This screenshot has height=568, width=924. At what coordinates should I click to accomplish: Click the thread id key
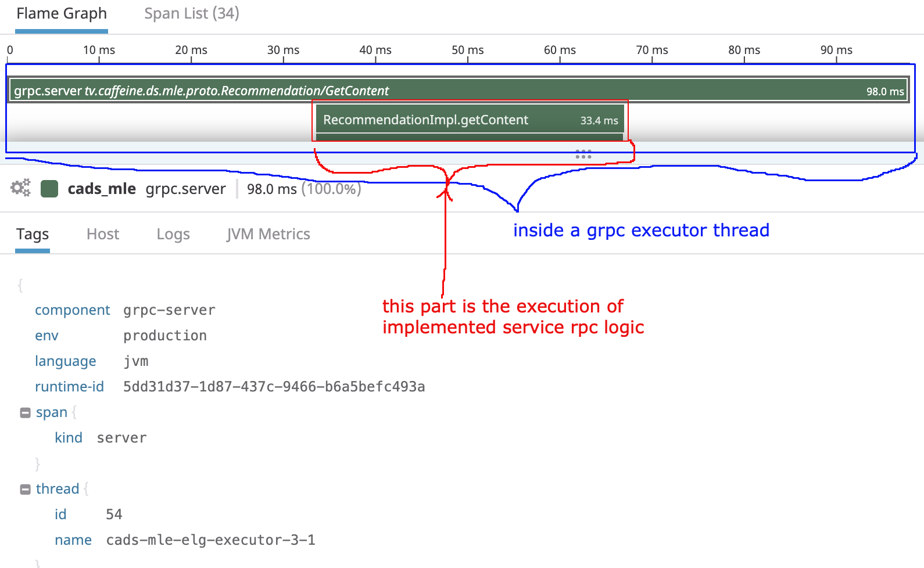tap(60, 515)
